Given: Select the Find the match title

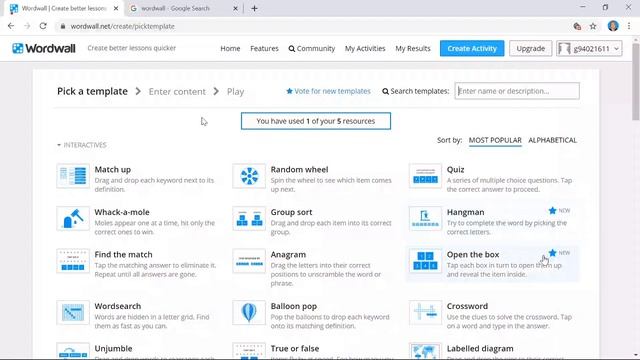Looking at the screenshot, I should click(123, 254).
